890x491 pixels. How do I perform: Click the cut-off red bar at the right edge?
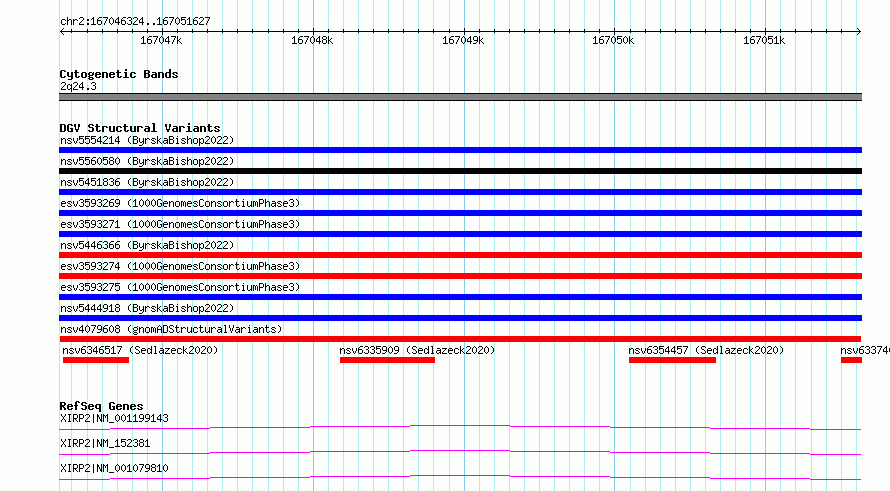tap(851, 360)
